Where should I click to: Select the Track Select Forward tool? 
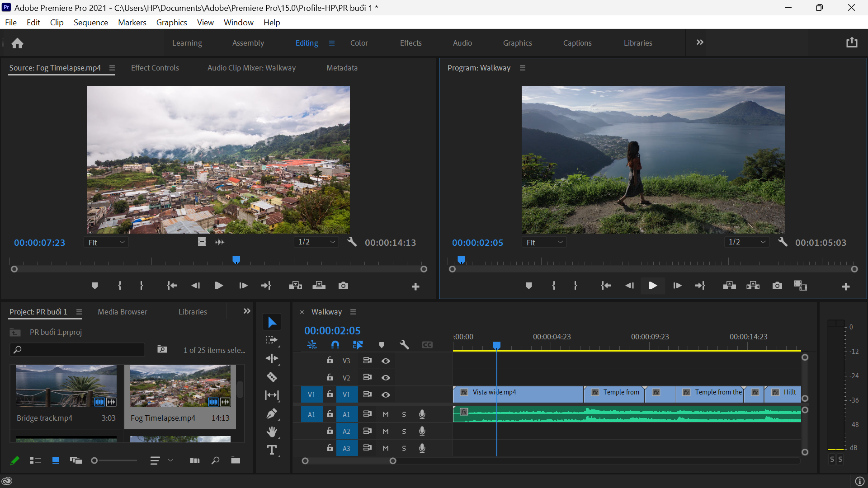coord(272,340)
